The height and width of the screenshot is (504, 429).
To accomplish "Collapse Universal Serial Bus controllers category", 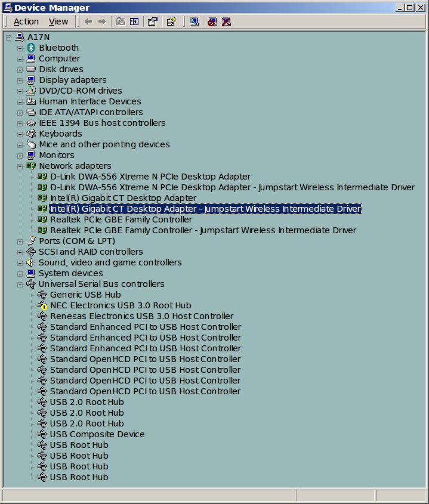I will pos(20,285).
